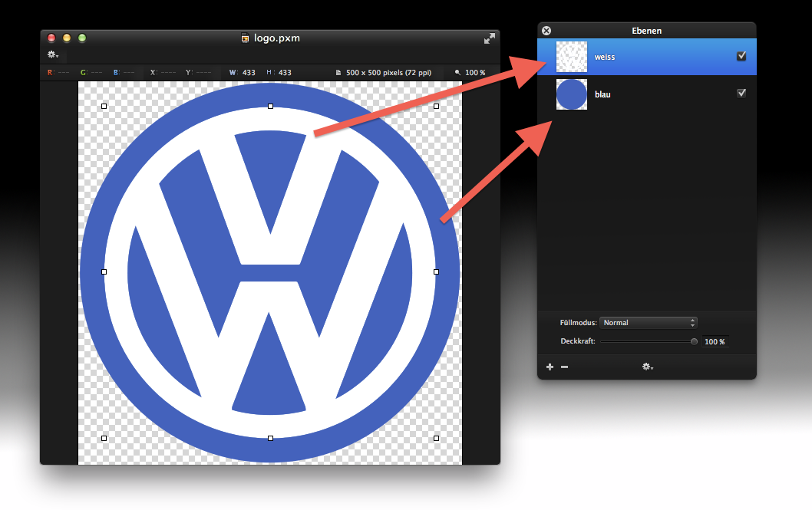812x510 pixels.
Task: Delete the layer with the minus icon
Action: pyautogui.click(x=564, y=367)
